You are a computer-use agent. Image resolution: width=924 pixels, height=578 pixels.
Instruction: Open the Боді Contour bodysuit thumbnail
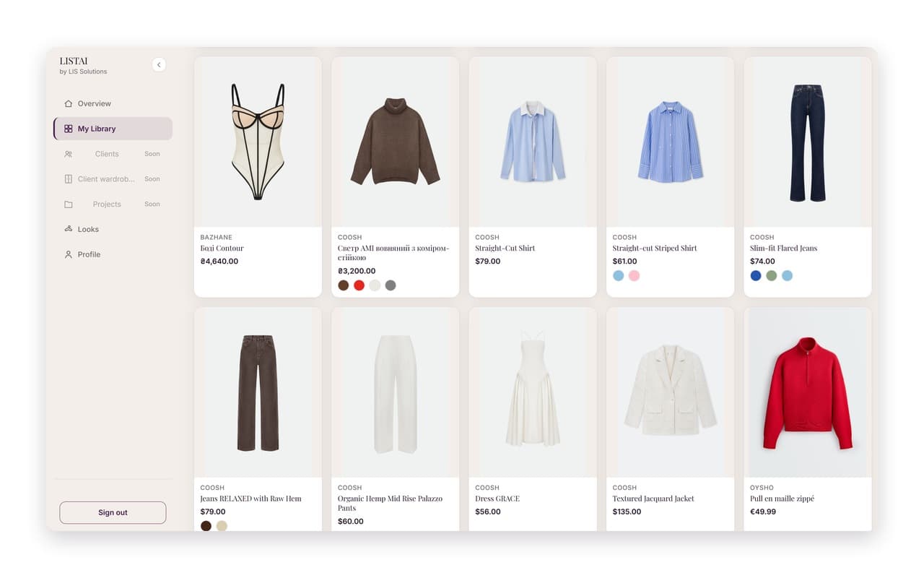(x=258, y=142)
